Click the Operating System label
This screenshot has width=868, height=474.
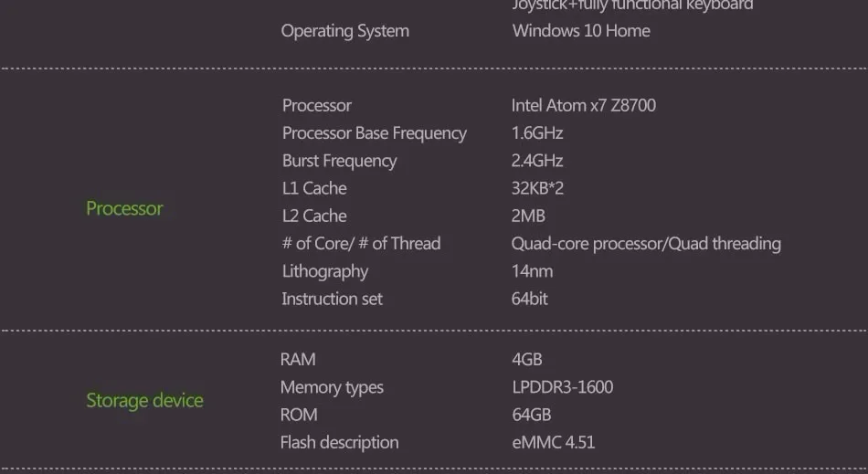click(x=344, y=31)
